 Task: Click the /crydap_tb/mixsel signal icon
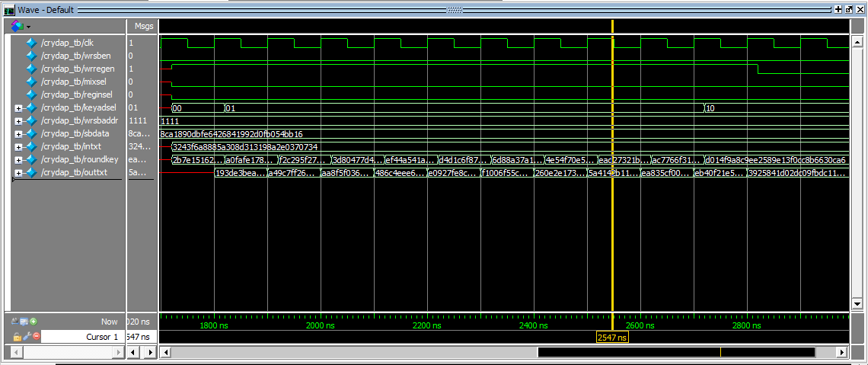(x=31, y=82)
